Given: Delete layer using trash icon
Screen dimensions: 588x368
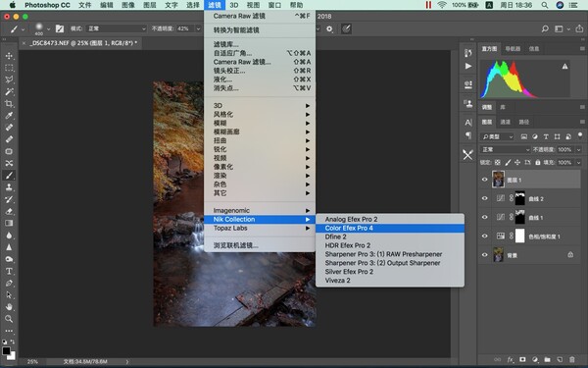Looking at the screenshot, I should [x=572, y=359].
